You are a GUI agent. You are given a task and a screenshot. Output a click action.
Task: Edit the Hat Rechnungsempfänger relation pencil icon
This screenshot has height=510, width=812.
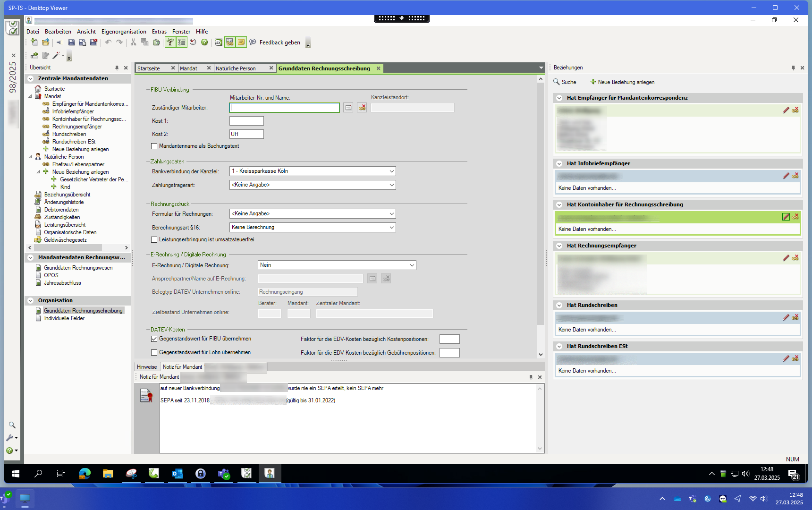point(786,258)
